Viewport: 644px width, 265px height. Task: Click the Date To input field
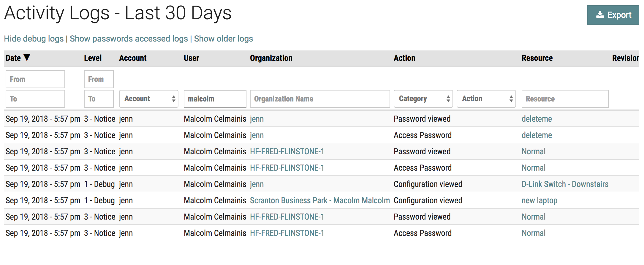[35, 99]
